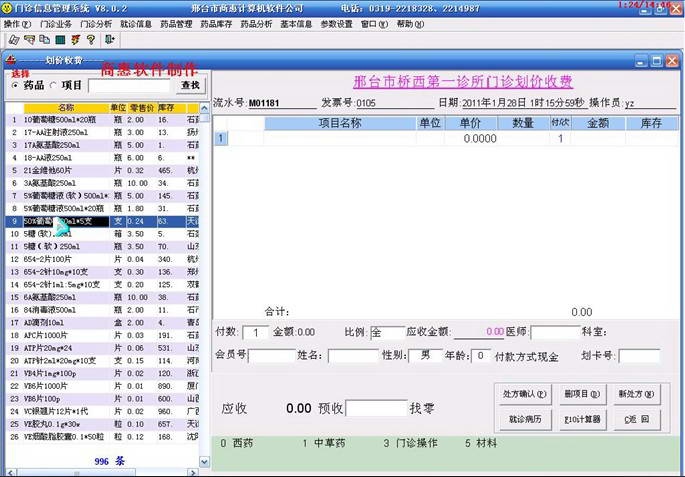Image resolution: width=685 pixels, height=477 pixels.
Task: Click the 就诊病历 button
Action: [x=526, y=420]
